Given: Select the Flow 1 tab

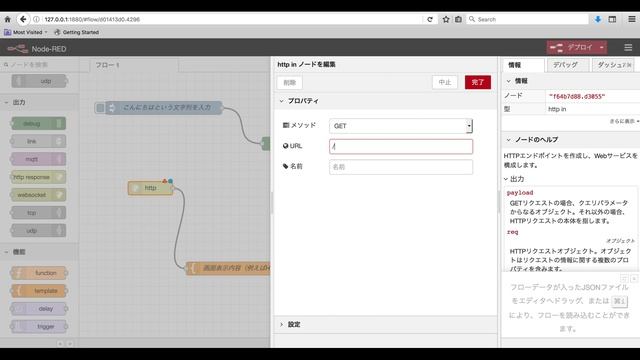Looking at the screenshot, I should coord(133,65).
